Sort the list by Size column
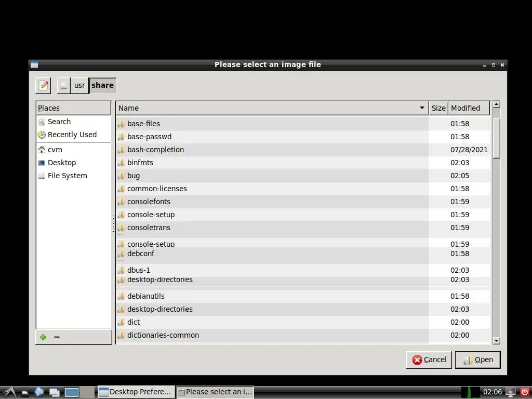Viewport: 532px width, 399px height. click(438, 108)
